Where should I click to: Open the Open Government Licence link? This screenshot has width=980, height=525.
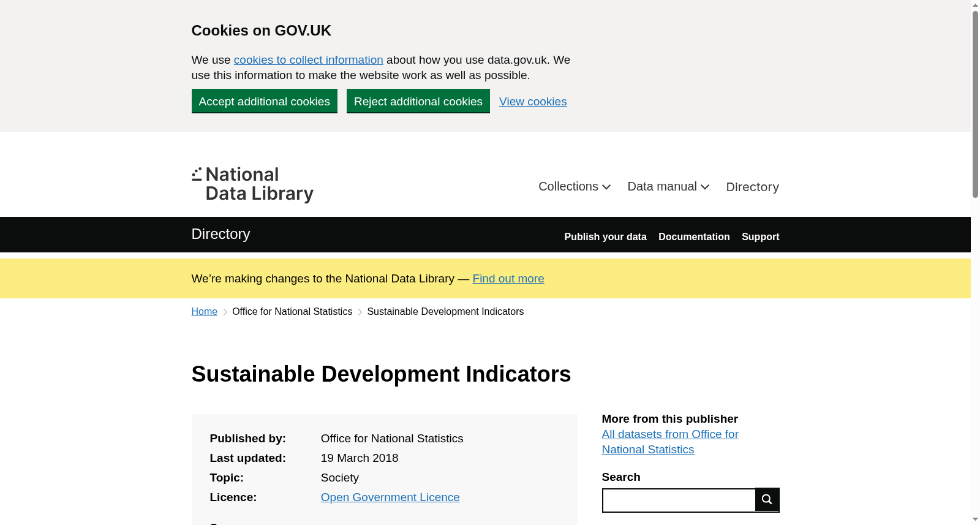(x=390, y=497)
